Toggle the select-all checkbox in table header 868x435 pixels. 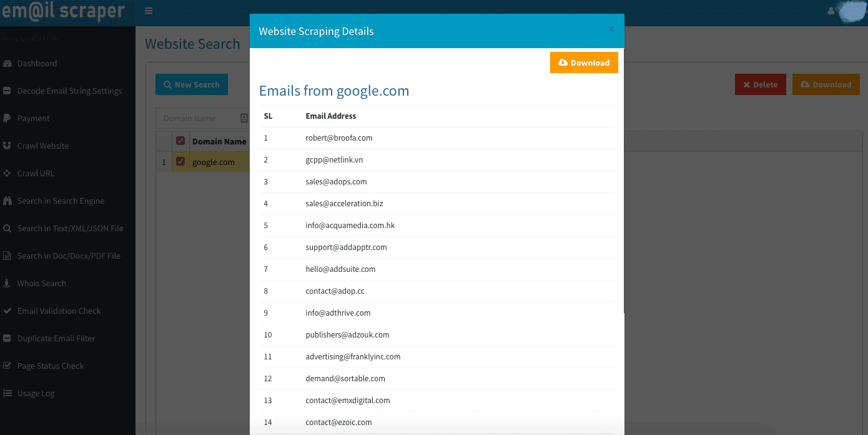coord(180,141)
